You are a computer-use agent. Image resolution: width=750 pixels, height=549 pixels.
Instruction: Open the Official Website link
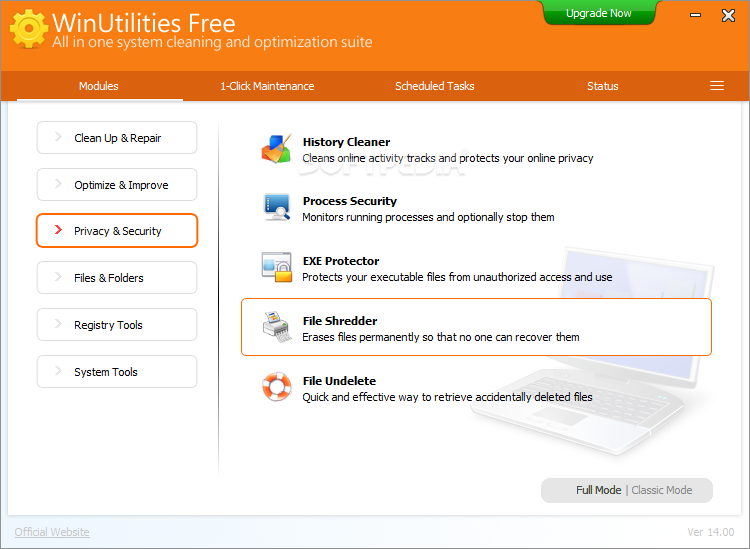52,532
